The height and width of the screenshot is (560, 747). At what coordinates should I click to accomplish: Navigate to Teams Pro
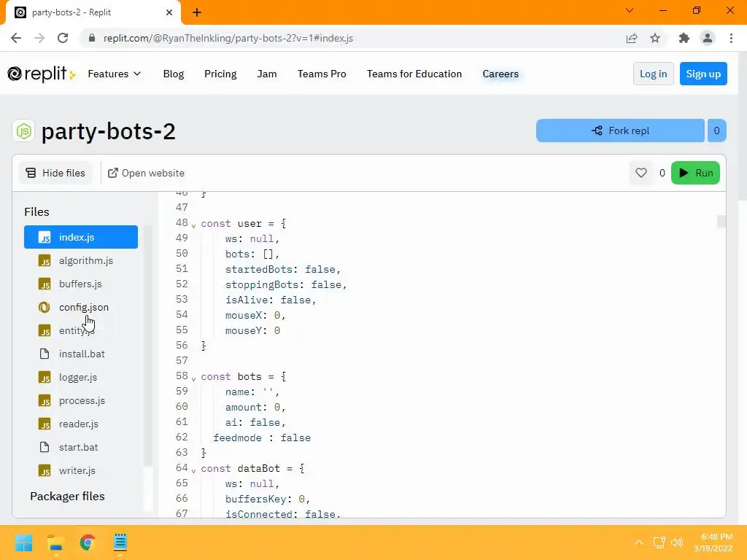pos(322,74)
